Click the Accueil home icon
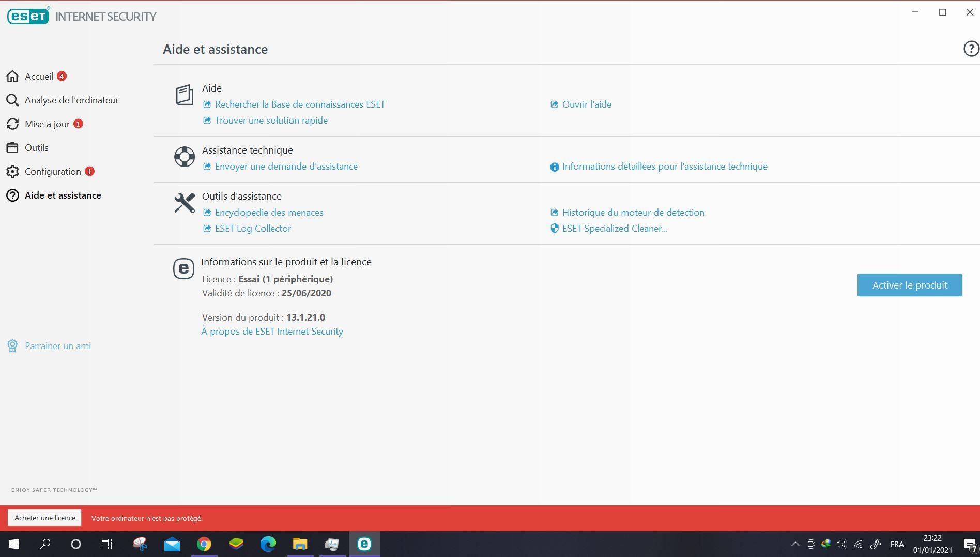The image size is (980, 557). click(x=12, y=77)
